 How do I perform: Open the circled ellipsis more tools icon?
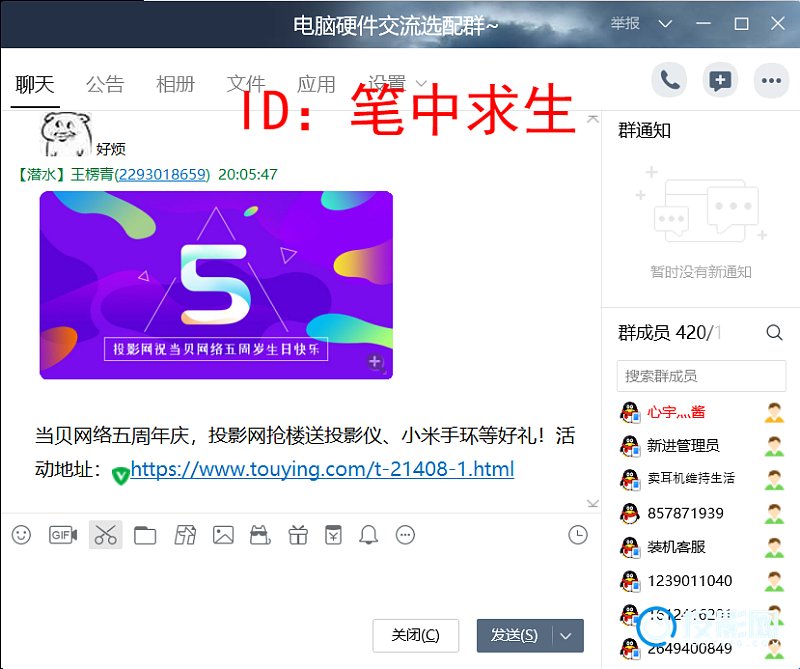[x=406, y=535]
